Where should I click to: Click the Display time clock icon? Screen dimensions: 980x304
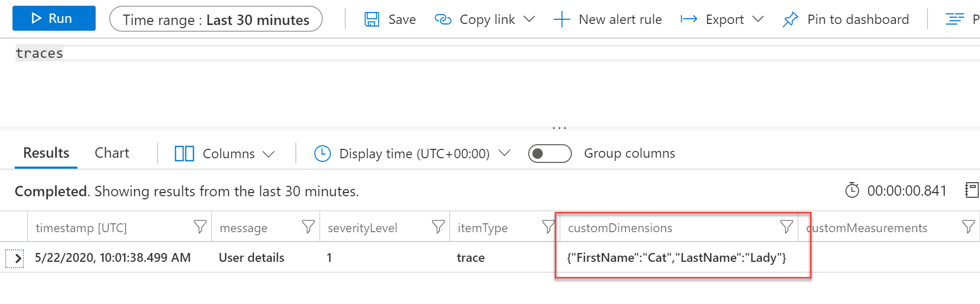pos(323,154)
